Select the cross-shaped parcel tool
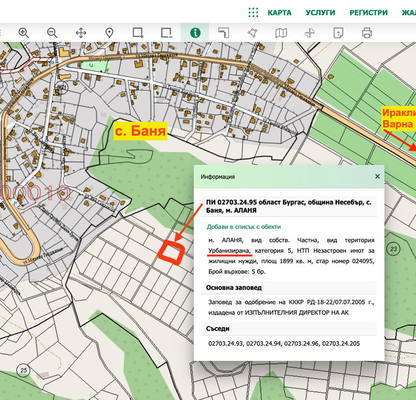The height and width of the screenshot is (400, 416). point(310,33)
